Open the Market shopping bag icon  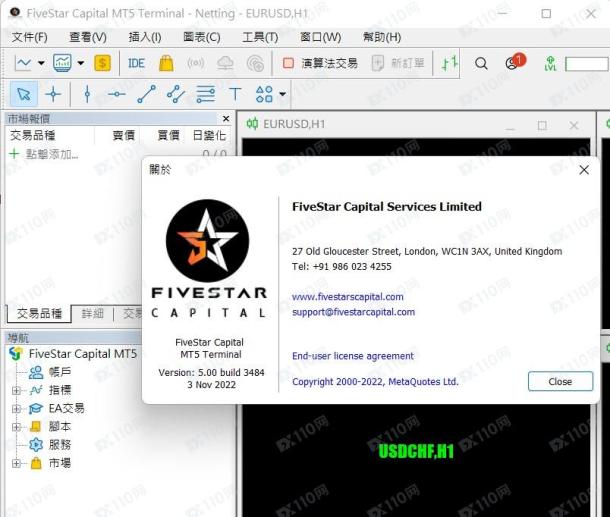(x=166, y=63)
